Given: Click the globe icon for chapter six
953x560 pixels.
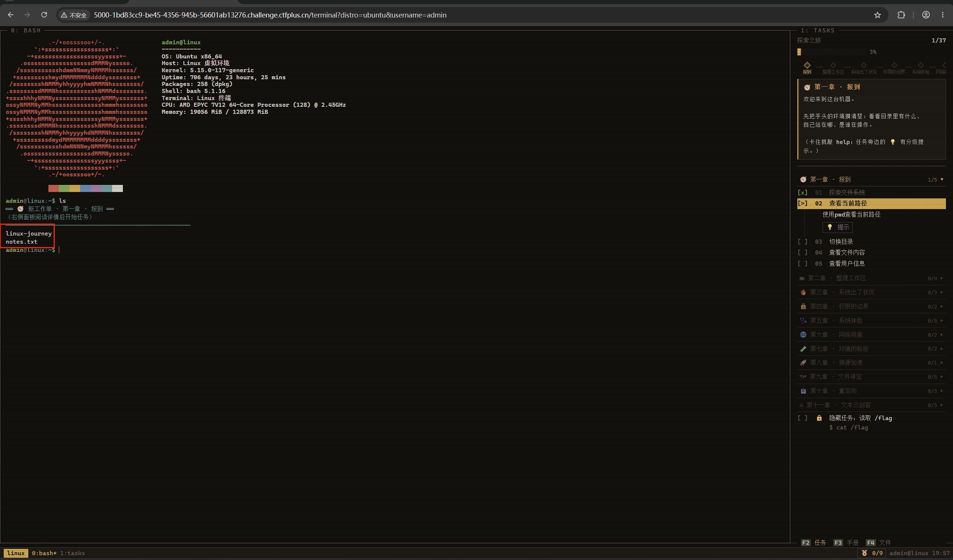Looking at the screenshot, I should [x=803, y=335].
